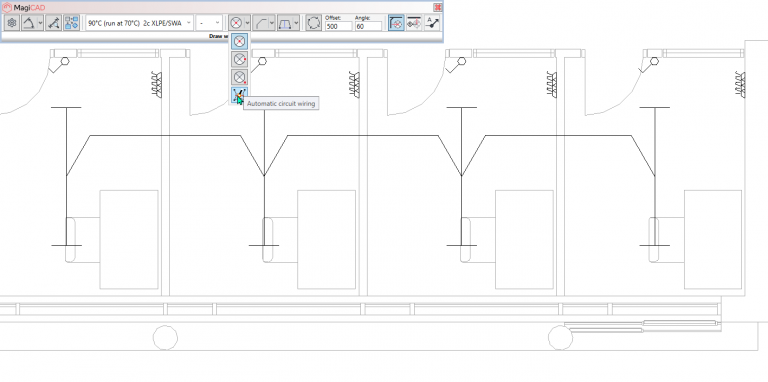Image resolution: width=768 pixels, height=382 pixels.
Task: Toggle the wire alignment line option
Action: 414,23
